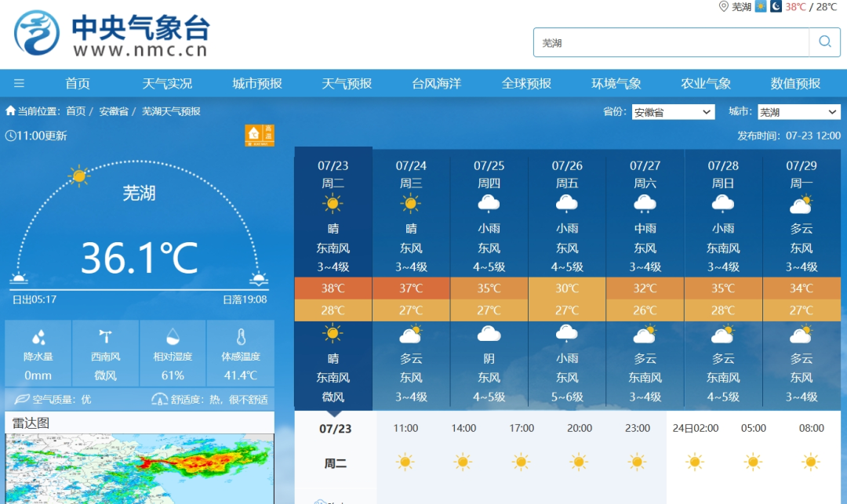Open the 首页 navigation item
This screenshot has height=504, width=847.
coord(78,83)
